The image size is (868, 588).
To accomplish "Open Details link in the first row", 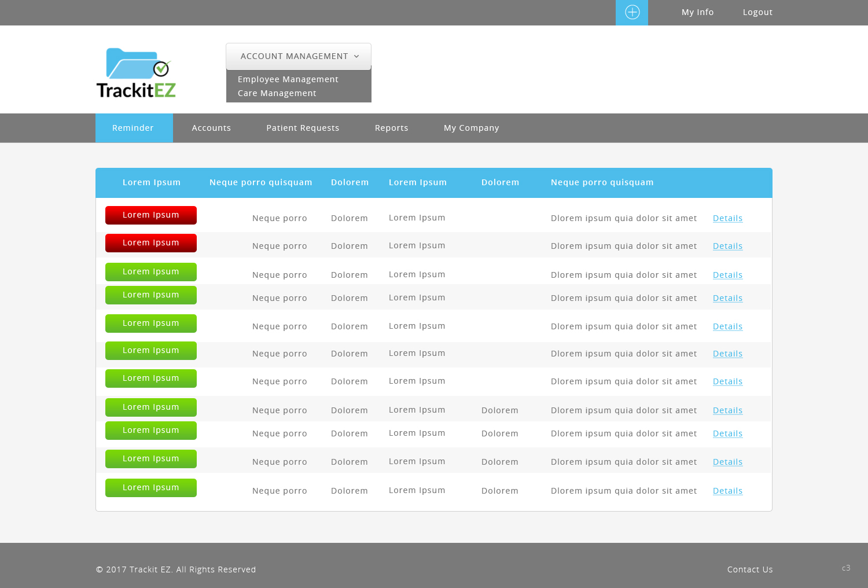I will [x=727, y=218].
